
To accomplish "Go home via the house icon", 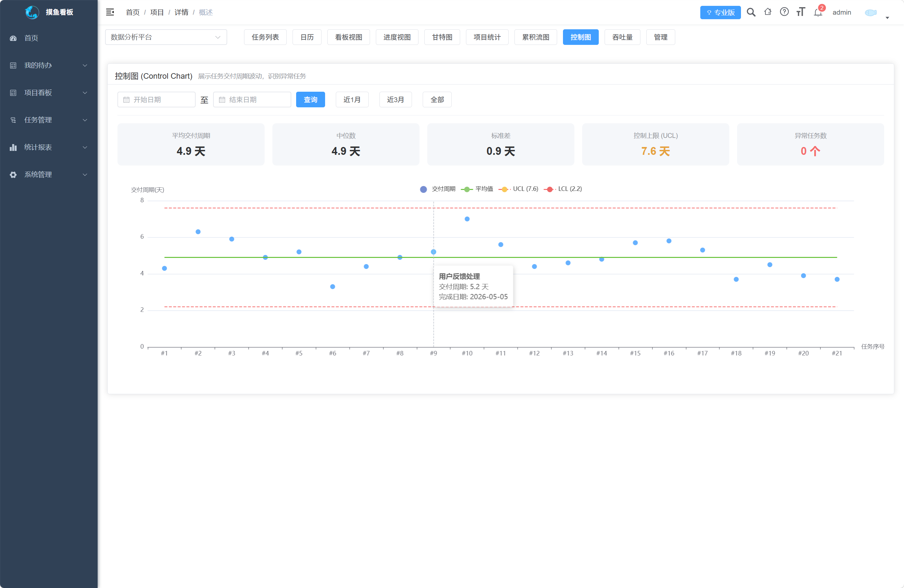I will click(x=768, y=12).
